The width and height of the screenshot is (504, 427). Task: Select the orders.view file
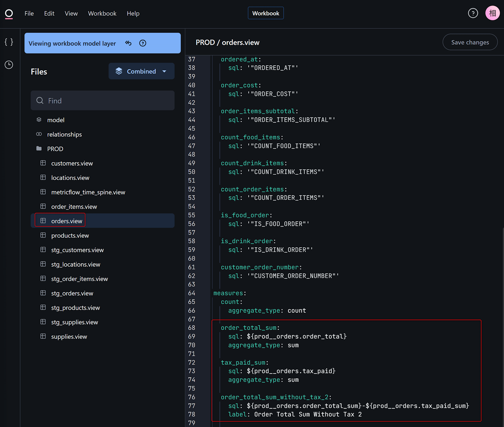[103, 221]
